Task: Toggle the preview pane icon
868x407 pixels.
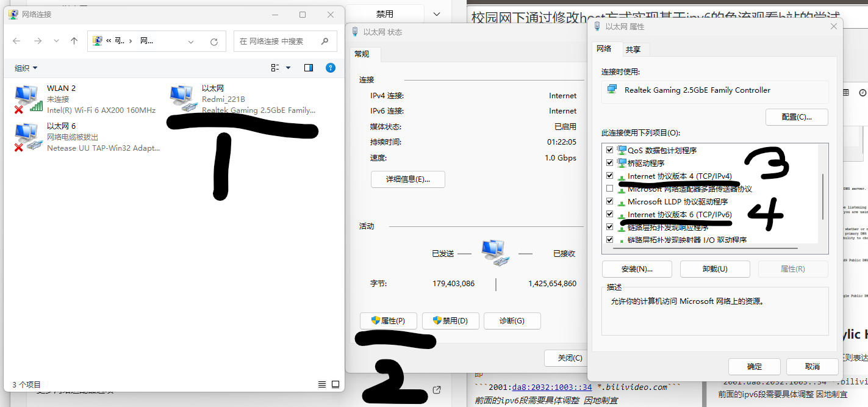Action: click(309, 68)
